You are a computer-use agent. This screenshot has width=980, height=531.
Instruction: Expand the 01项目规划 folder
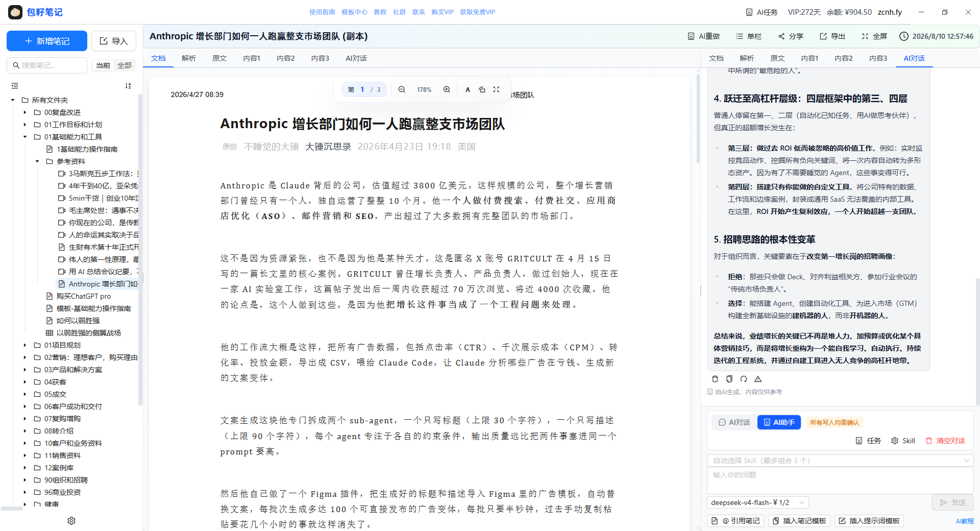[x=24, y=345]
